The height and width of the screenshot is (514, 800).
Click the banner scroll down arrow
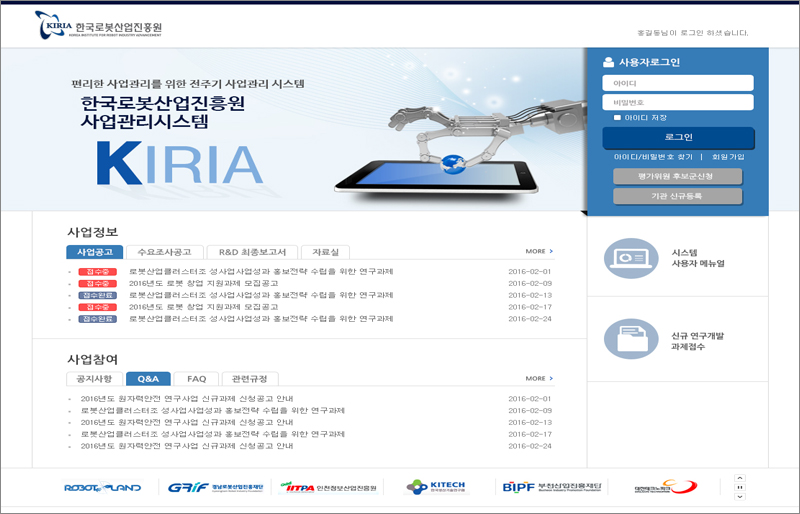(x=740, y=497)
